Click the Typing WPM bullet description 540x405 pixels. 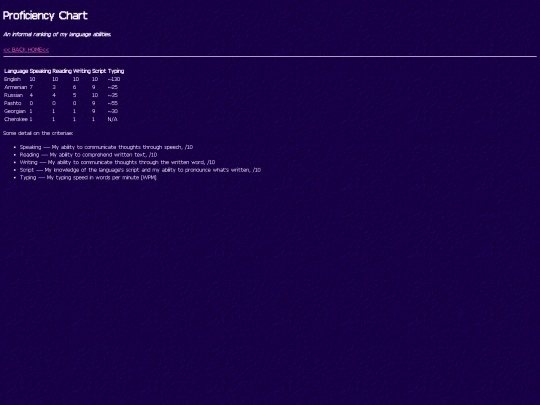pyautogui.click(x=88, y=177)
